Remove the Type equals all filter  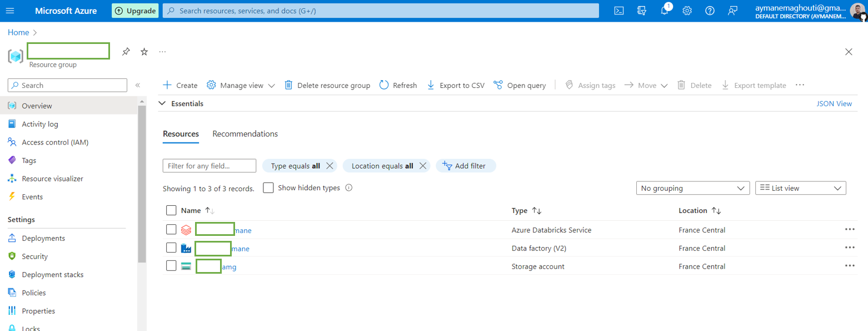coord(330,166)
